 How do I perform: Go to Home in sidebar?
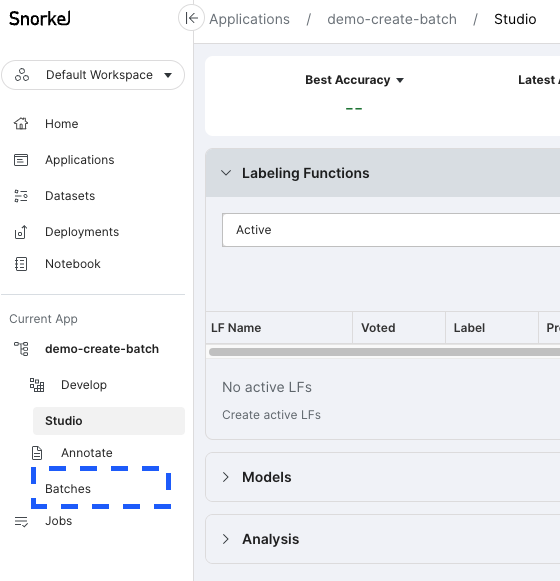[62, 124]
